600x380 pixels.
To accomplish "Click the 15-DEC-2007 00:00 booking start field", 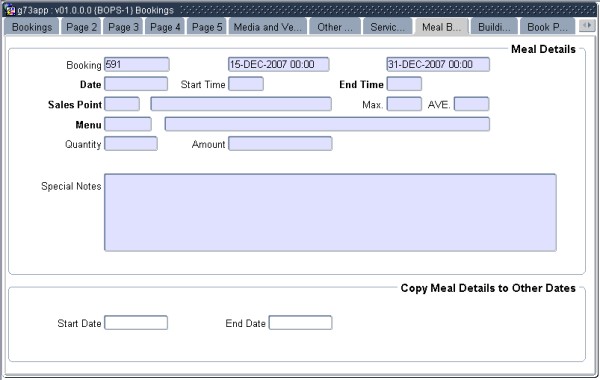I will coord(279,64).
